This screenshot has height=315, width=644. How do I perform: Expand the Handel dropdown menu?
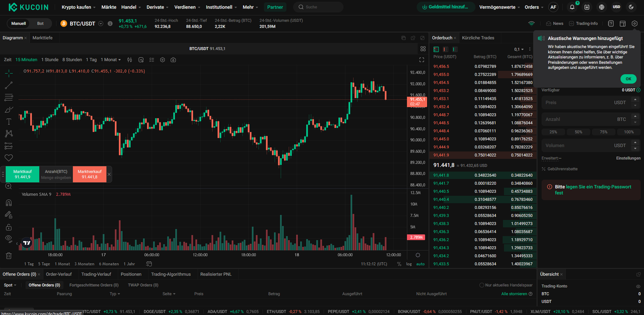point(131,7)
